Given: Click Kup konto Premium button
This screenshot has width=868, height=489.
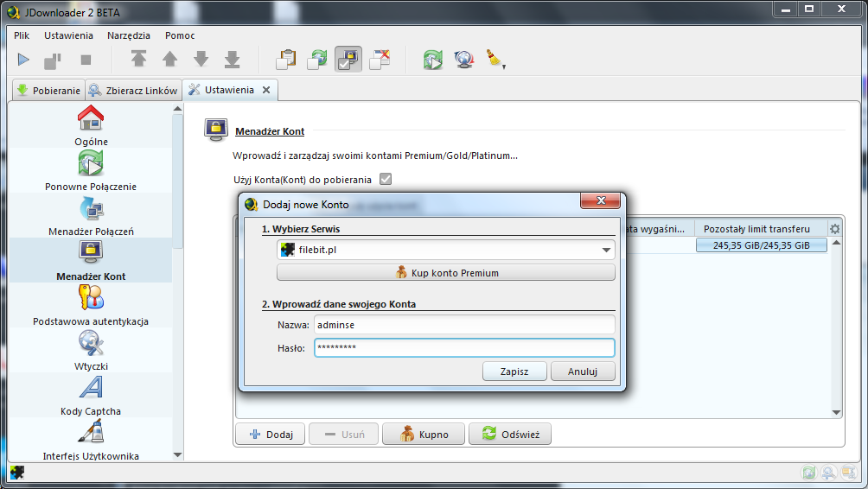Looking at the screenshot, I should [445, 273].
